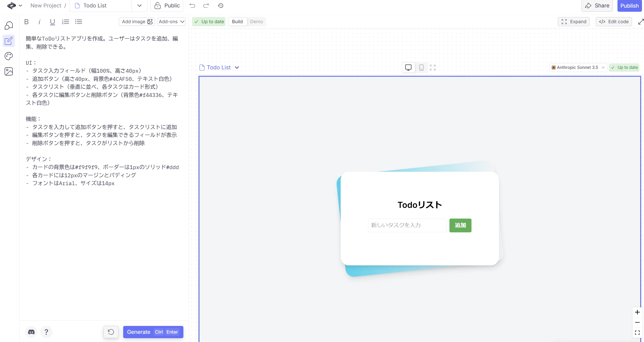Toggle italic formatting
Image resolution: width=644 pixels, height=342 pixels.
(39, 22)
